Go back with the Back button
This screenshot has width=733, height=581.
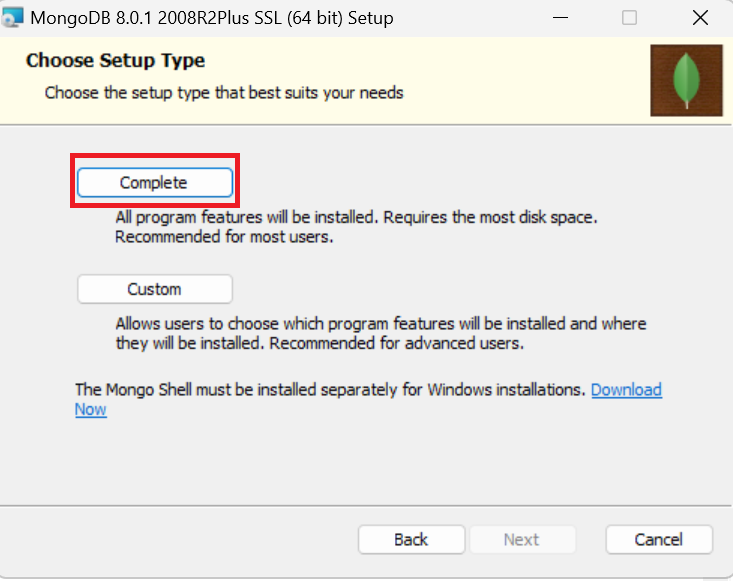[x=411, y=539]
